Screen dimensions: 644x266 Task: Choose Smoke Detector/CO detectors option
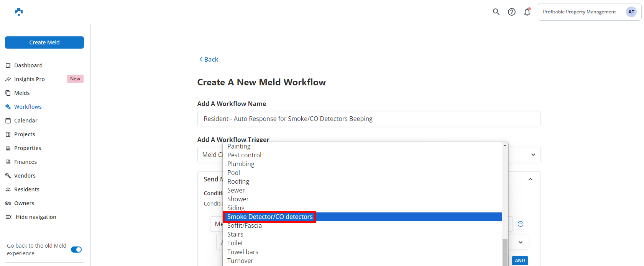coord(270,217)
